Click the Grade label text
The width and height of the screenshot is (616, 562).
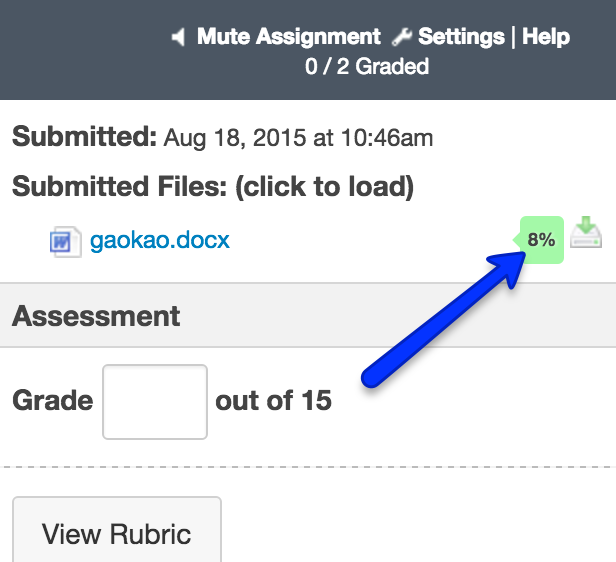[52, 401]
